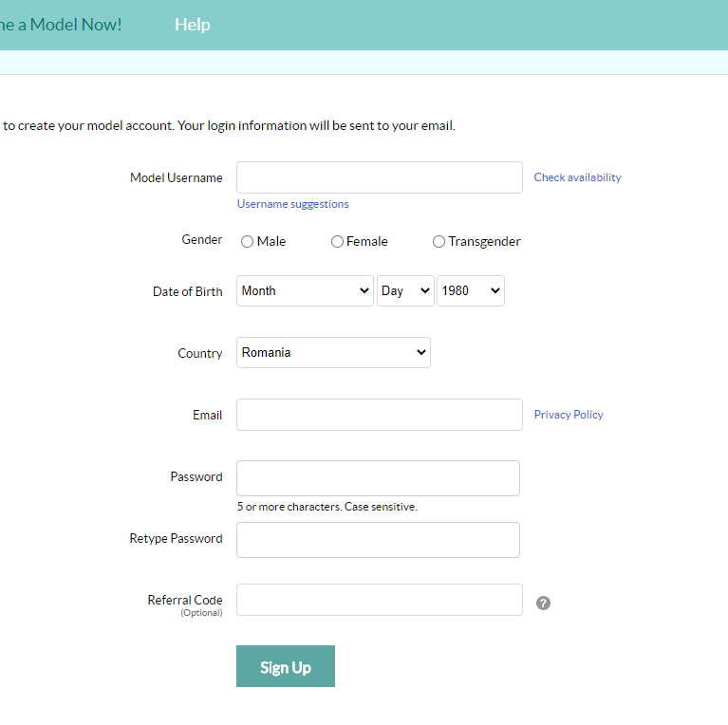
Task: Click the Referral Code help question-mark icon
Action: (543, 603)
